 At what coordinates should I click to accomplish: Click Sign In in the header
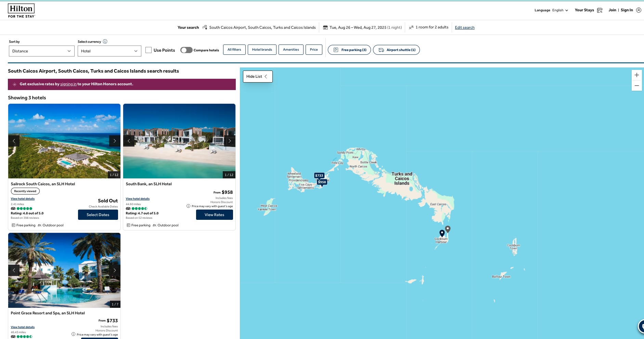[x=627, y=10]
